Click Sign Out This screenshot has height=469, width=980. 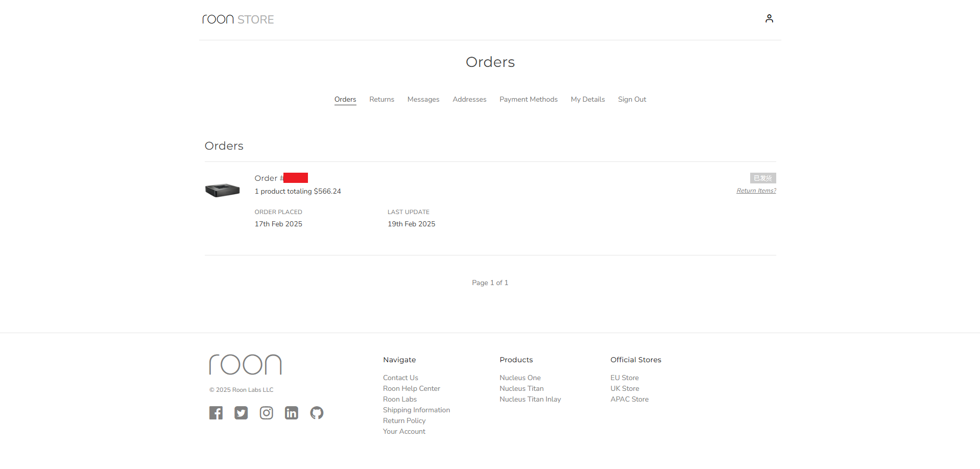[x=632, y=99]
